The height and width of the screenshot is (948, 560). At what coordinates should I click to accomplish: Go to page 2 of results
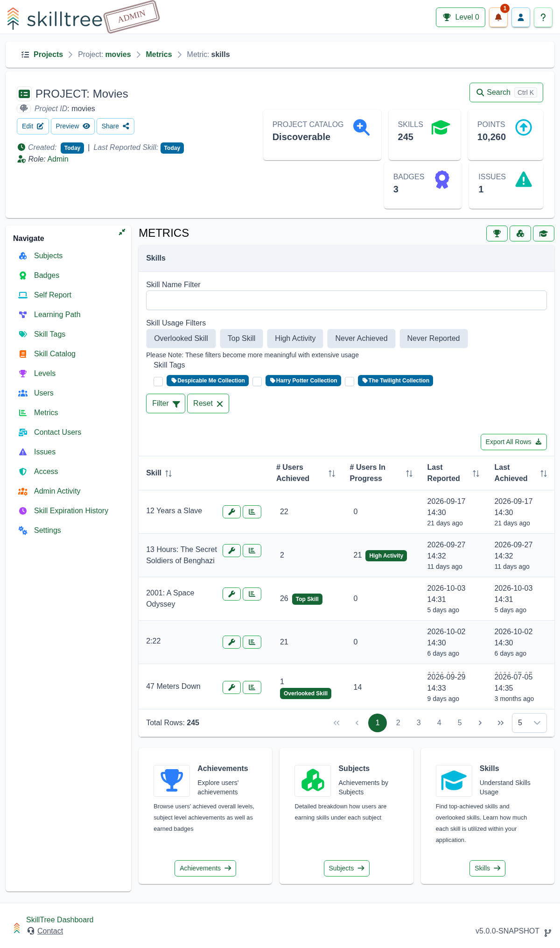click(x=398, y=723)
